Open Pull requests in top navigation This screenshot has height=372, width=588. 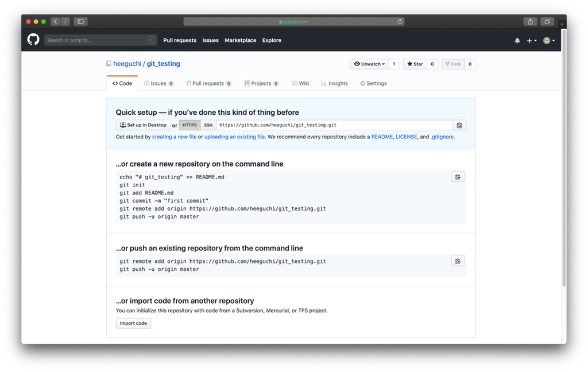(x=180, y=40)
